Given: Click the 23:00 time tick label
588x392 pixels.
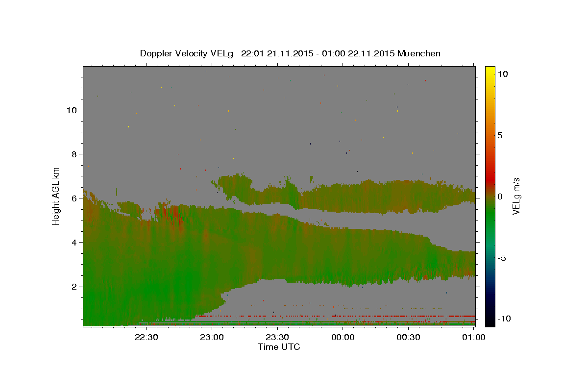Looking at the screenshot, I should (x=212, y=337).
